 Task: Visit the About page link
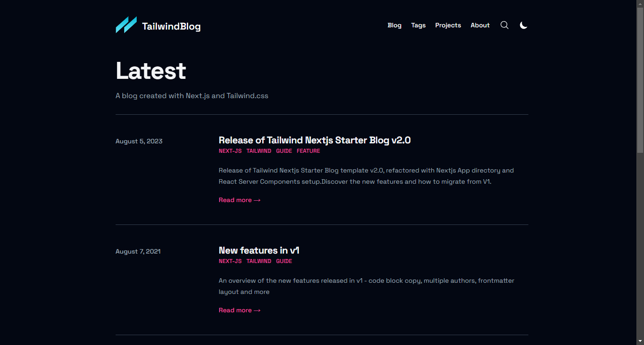(x=480, y=25)
